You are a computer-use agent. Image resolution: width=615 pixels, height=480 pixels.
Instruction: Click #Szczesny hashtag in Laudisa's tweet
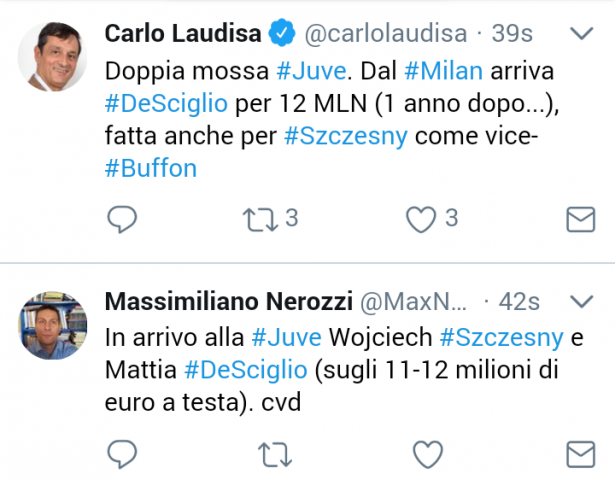pos(346,136)
